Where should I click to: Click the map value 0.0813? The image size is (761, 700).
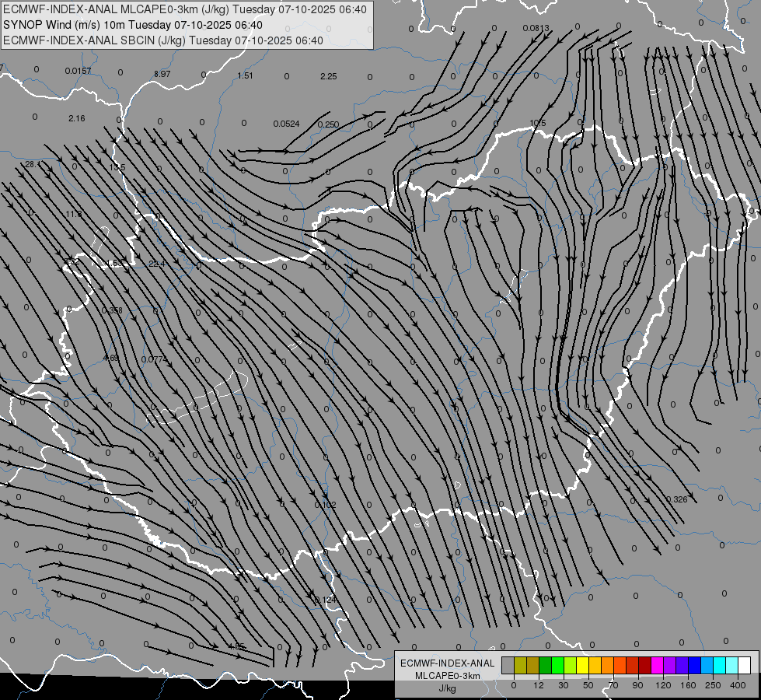pos(536,28)
